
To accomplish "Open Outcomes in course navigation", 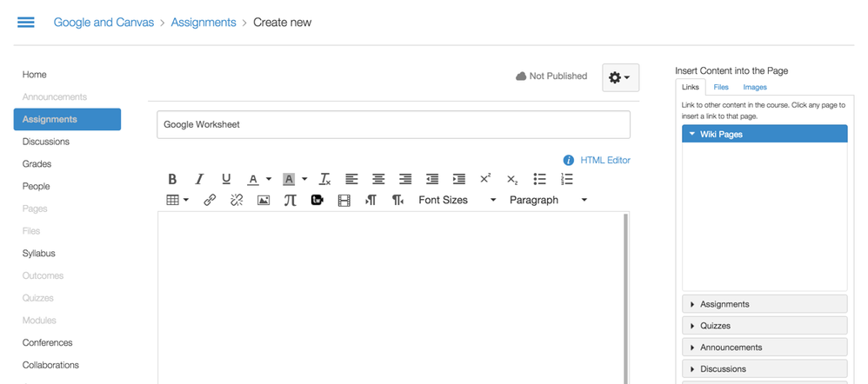I will [43, 275].
